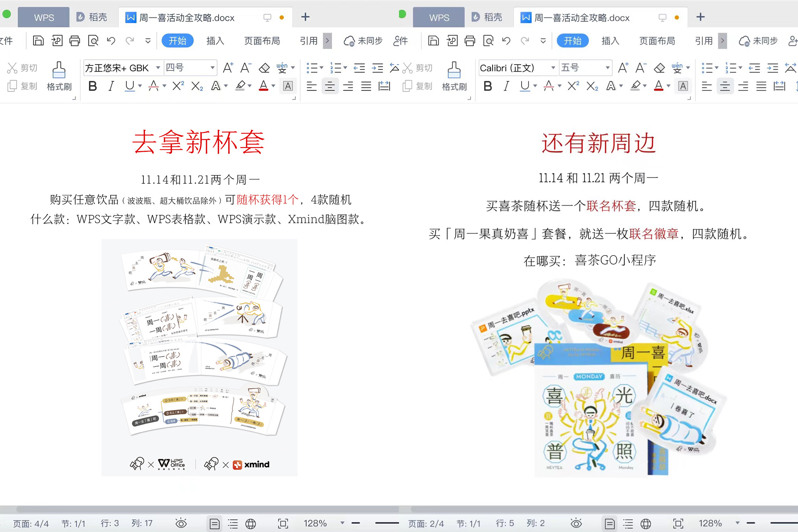Click zoom out minus in left status bar
The image size is (798, 532).
(x=356, y=523)
